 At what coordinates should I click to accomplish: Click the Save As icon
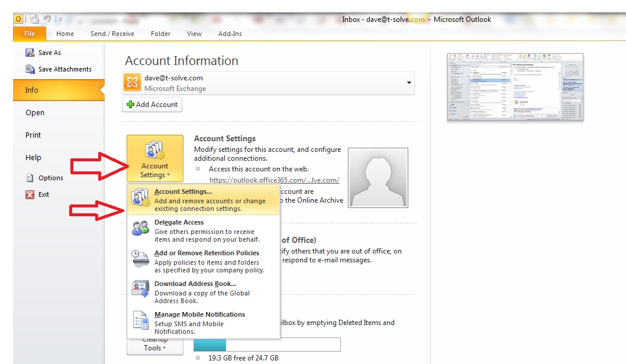tap(30, 53)
